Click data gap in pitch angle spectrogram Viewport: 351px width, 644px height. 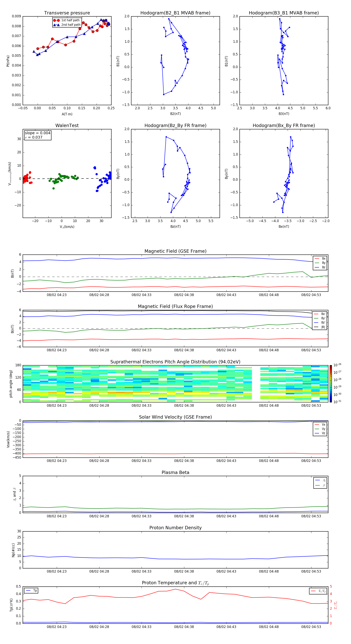256,384
